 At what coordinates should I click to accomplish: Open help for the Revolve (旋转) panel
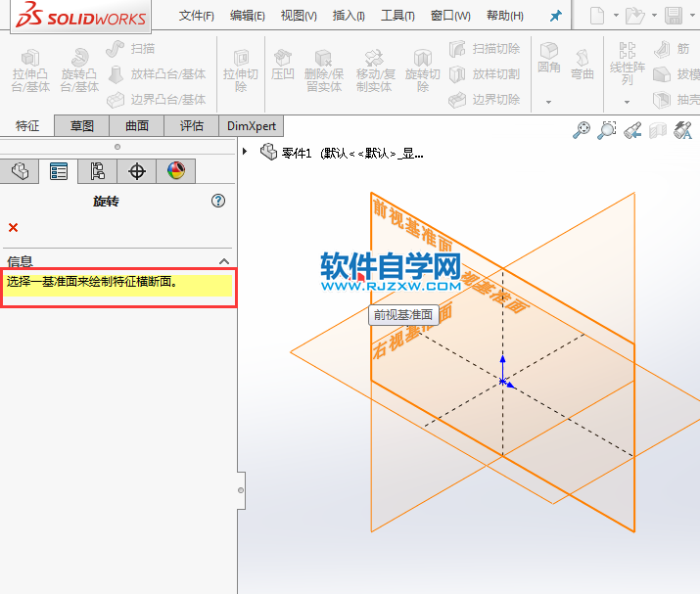point(218,201)
